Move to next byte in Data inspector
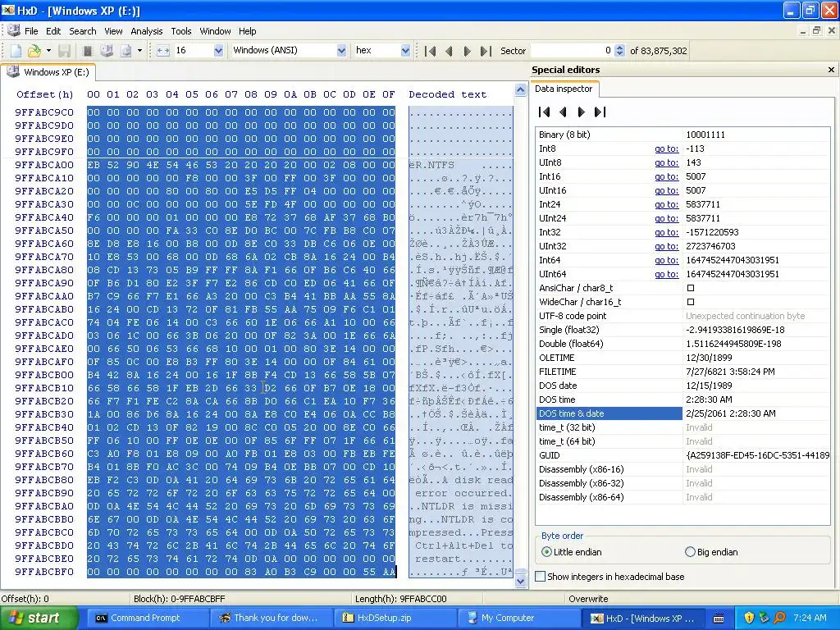The width and height of the screenshot is (840, 630). (581, 112)
